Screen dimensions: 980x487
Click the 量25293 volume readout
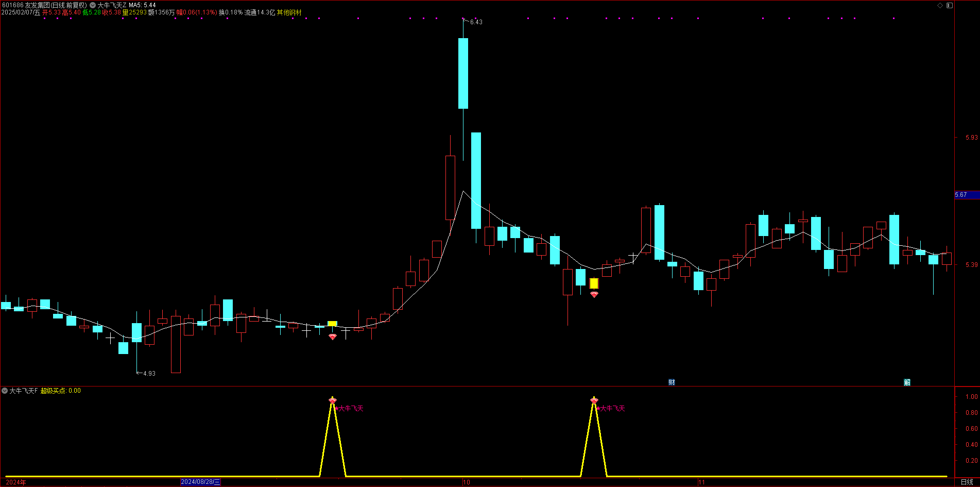coord(135,12)
